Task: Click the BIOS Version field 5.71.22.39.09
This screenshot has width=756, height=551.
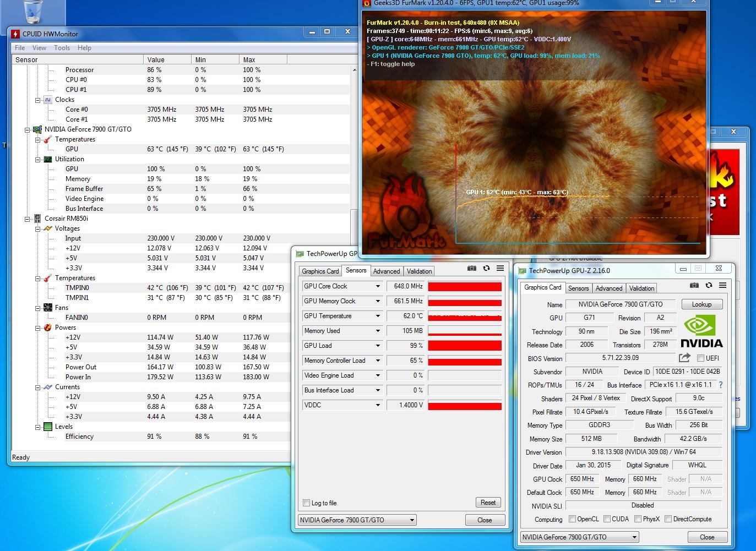Action: [x=621, y=358]
